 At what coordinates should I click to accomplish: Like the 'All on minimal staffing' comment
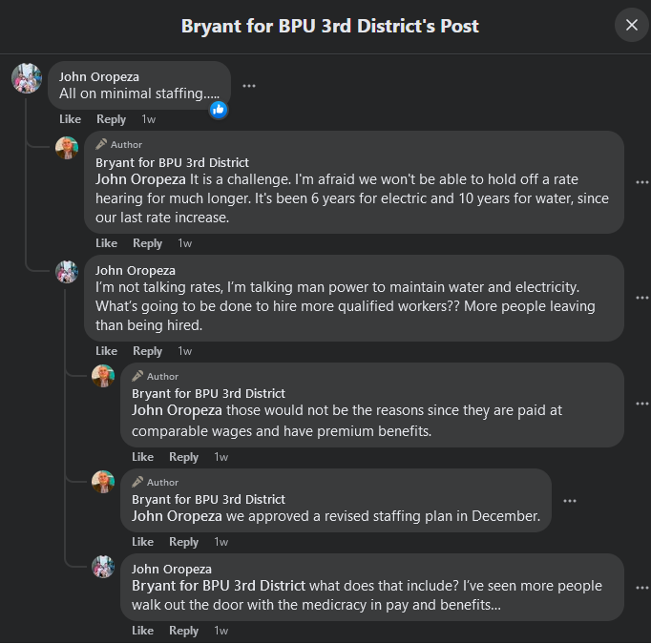(x=70, y=119)
